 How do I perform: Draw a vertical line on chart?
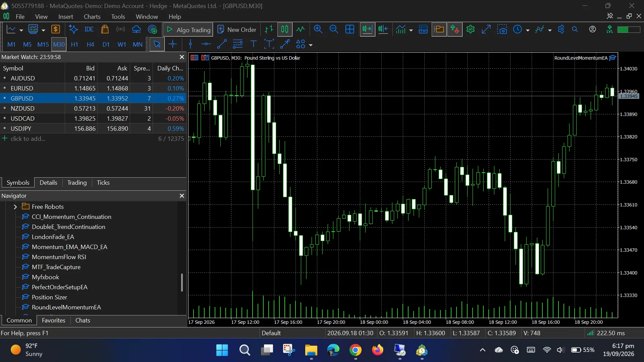click(x=191, y=44)
